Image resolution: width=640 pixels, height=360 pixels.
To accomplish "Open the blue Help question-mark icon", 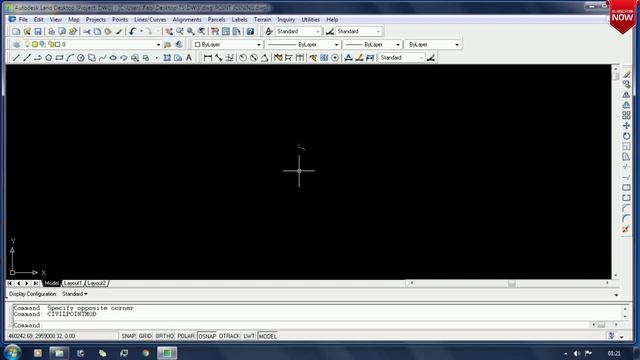I will coord(250,31).
